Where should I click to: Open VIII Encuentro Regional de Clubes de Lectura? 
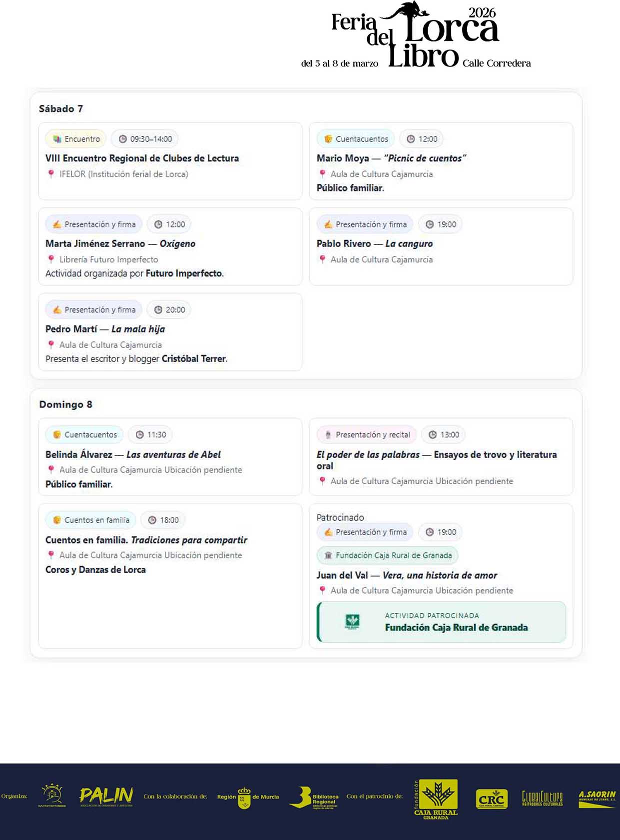(142, 158)
